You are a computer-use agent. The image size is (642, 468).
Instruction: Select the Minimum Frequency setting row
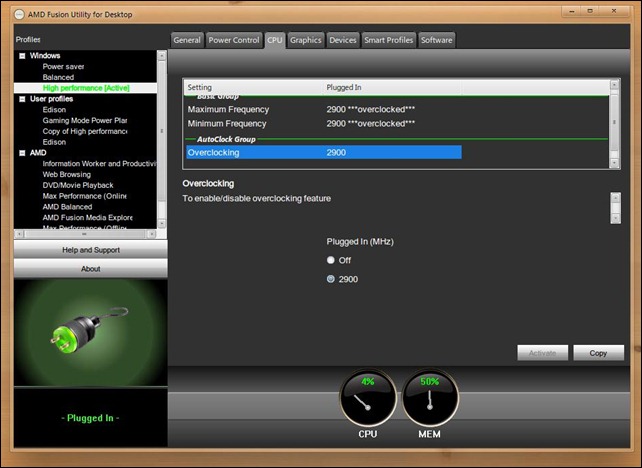323,124
